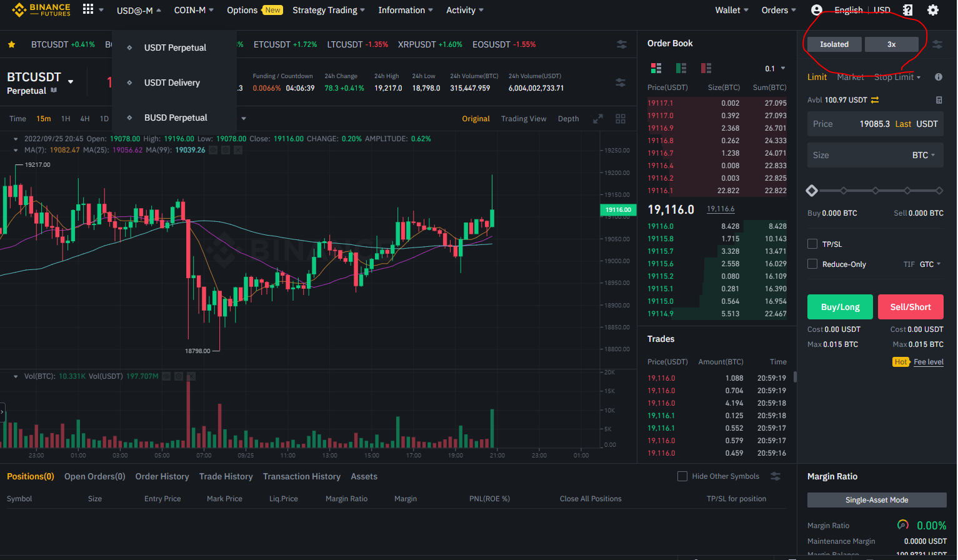Click the Binance Futures logo
Viewport: 958px width, 560px height.
(x=41, y=10)
